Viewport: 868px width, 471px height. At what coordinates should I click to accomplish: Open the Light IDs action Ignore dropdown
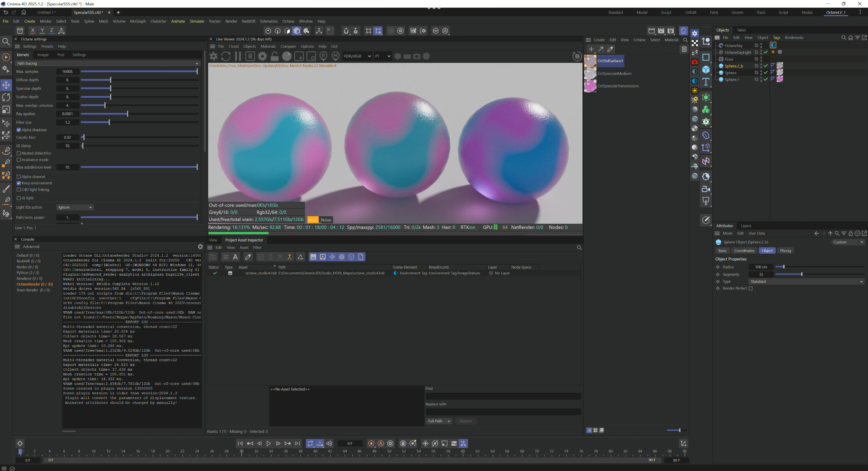coord(75,207)
